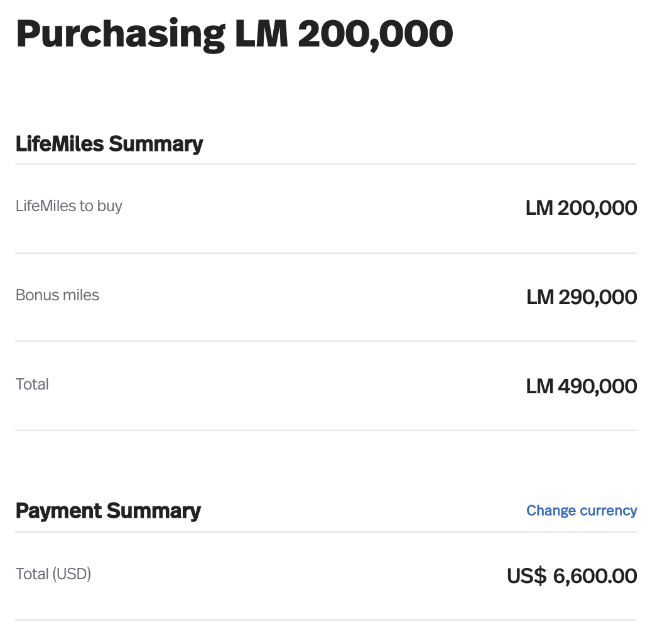Click the divider below the Total (USD) row
The height and width of the screenshot is (632, 672).
tap(326, 620)
